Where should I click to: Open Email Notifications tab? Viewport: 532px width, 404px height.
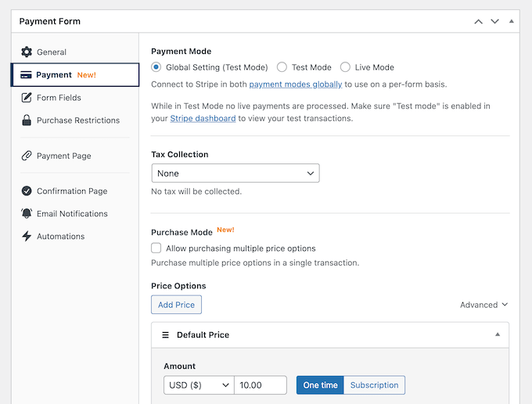pyautogui.click(x=74, y=213)
